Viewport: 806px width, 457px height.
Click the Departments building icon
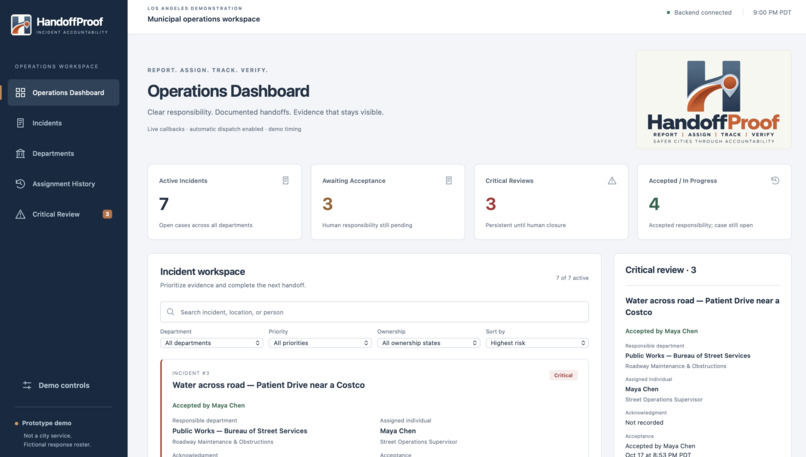pyautogui.click(x=21, y=153)
